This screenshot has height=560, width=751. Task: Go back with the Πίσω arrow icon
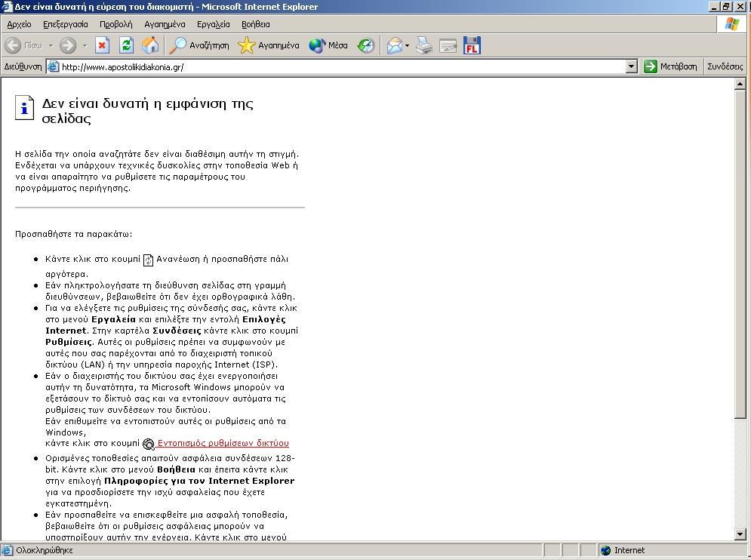click(13, 45)
